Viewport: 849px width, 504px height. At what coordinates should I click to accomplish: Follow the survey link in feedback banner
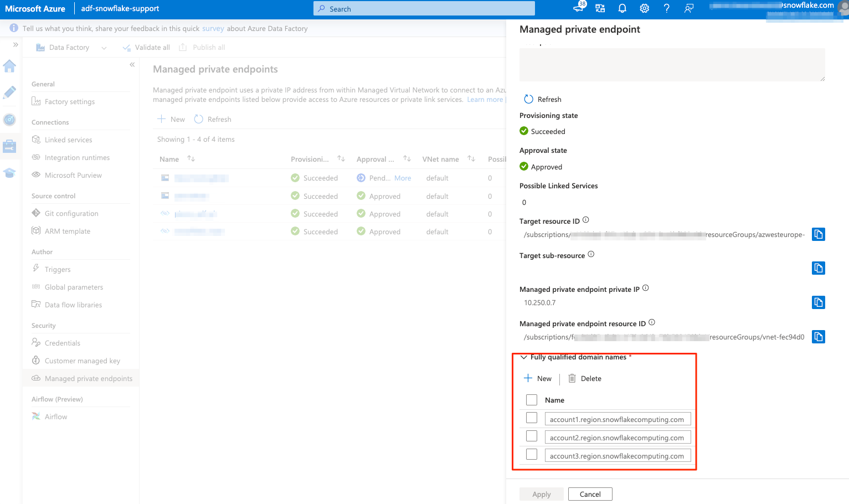(x=213, y=29)
